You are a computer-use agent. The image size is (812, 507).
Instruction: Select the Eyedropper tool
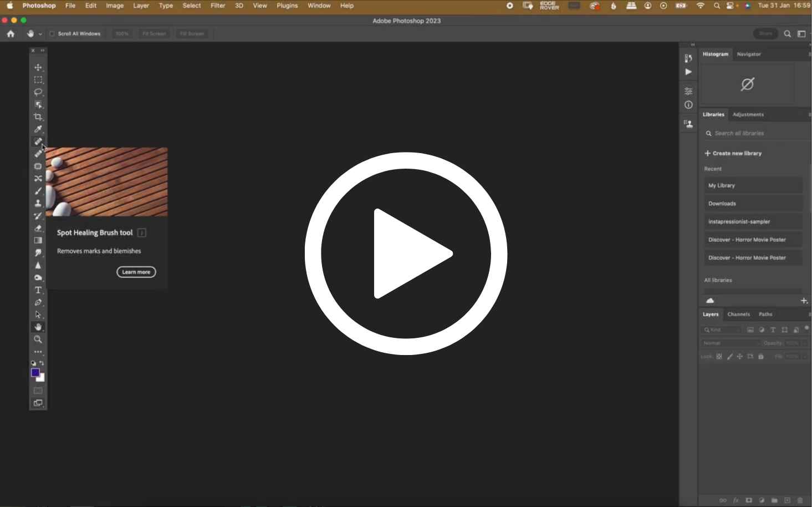[38, 129]
